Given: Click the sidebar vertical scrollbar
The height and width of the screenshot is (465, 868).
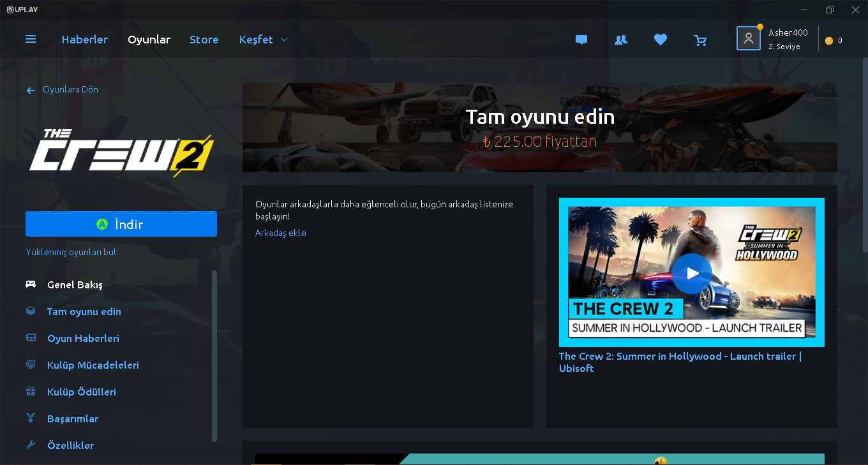Looking at the screenshot, I should [214, 356].
